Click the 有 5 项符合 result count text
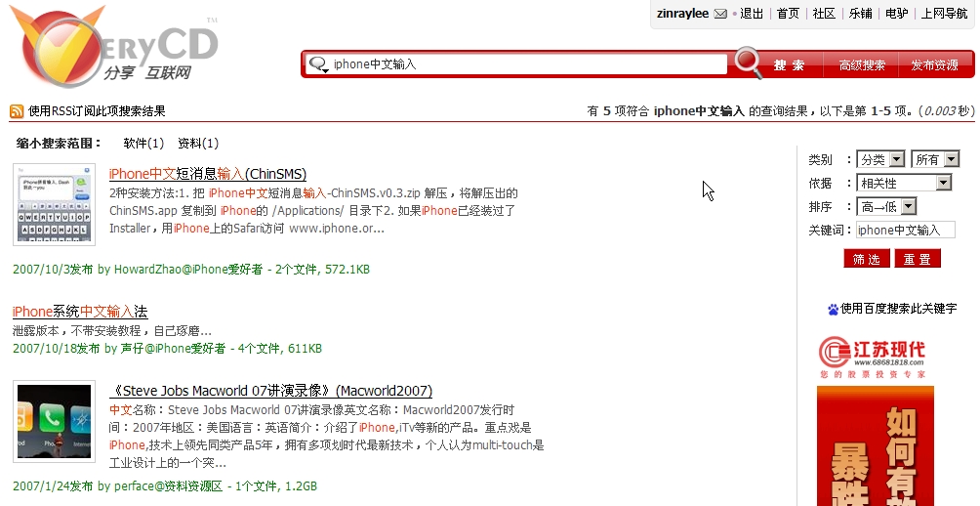980x506 pixels. [x=781, y=110]
